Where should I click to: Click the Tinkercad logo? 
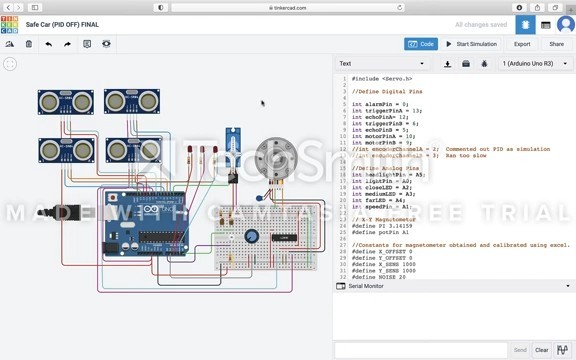point(9,25)
